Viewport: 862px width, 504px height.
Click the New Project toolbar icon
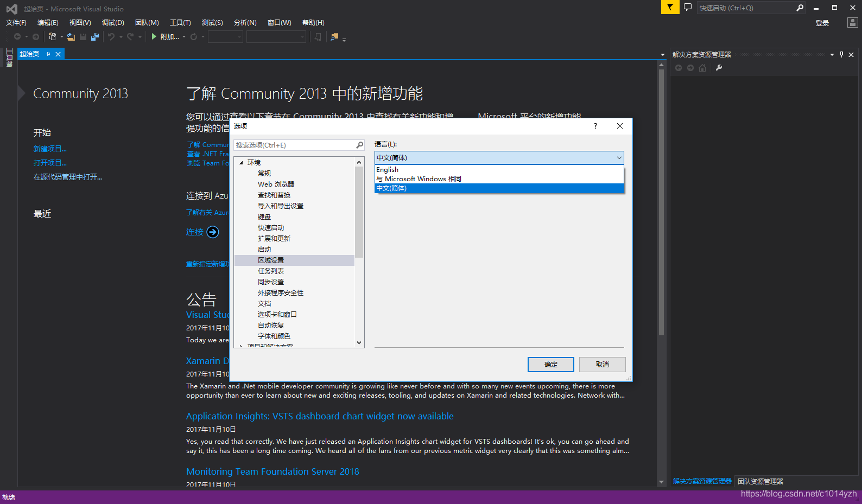point(52,36)
